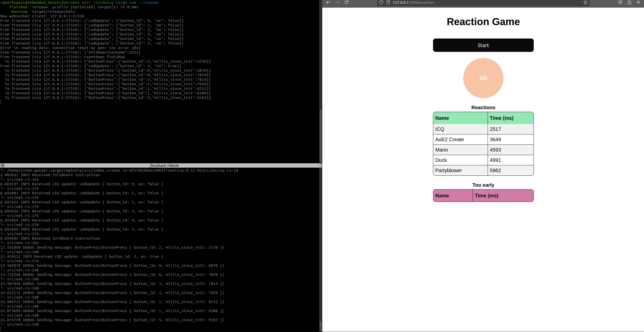
Task: Reload the reaction game page
Action: pyautogui.click(x=346, y=3)
